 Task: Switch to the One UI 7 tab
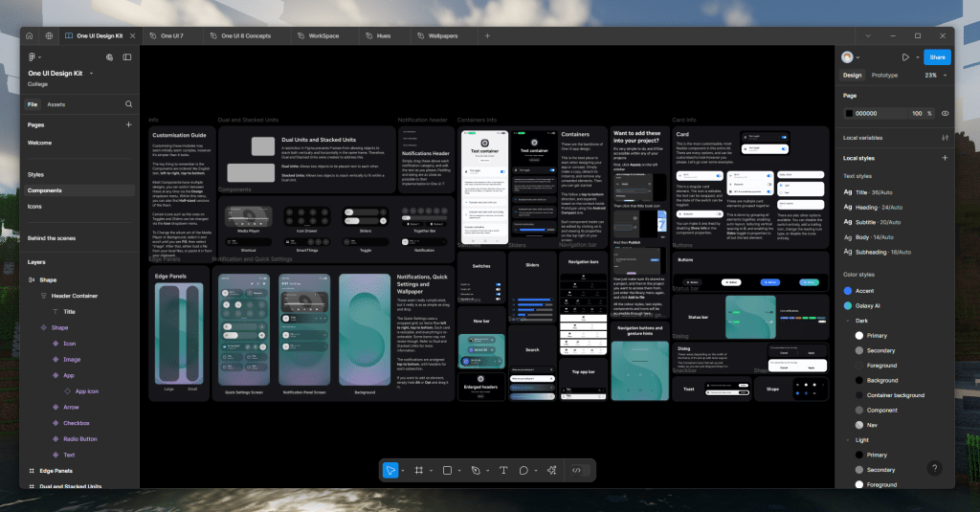click(172, 35)
